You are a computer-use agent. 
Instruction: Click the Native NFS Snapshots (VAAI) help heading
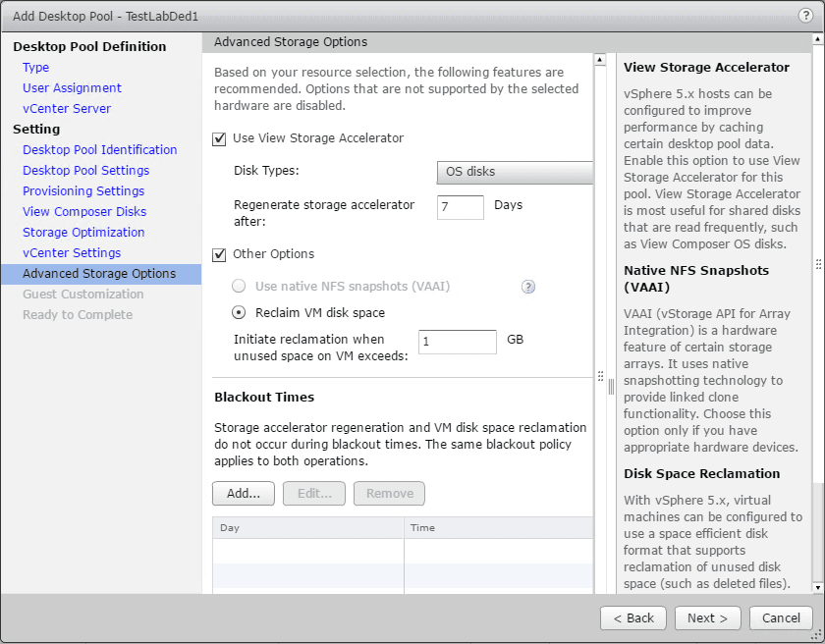coord(696,279)
